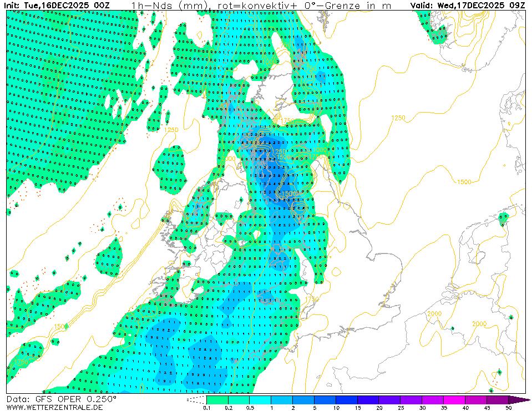Pick the legend swatch between 0.1 and 0.2

pos(217,400)
